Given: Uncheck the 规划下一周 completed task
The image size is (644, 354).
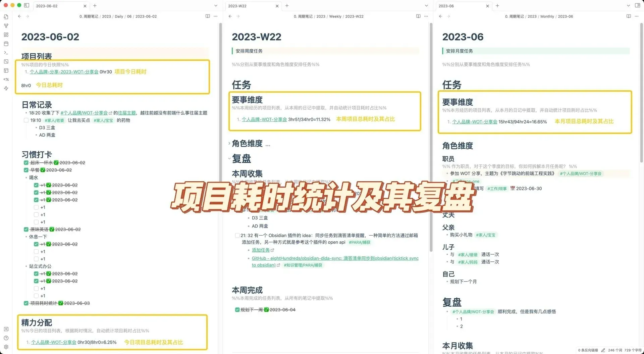Looking at the screenshot, I should pos(237,310).
